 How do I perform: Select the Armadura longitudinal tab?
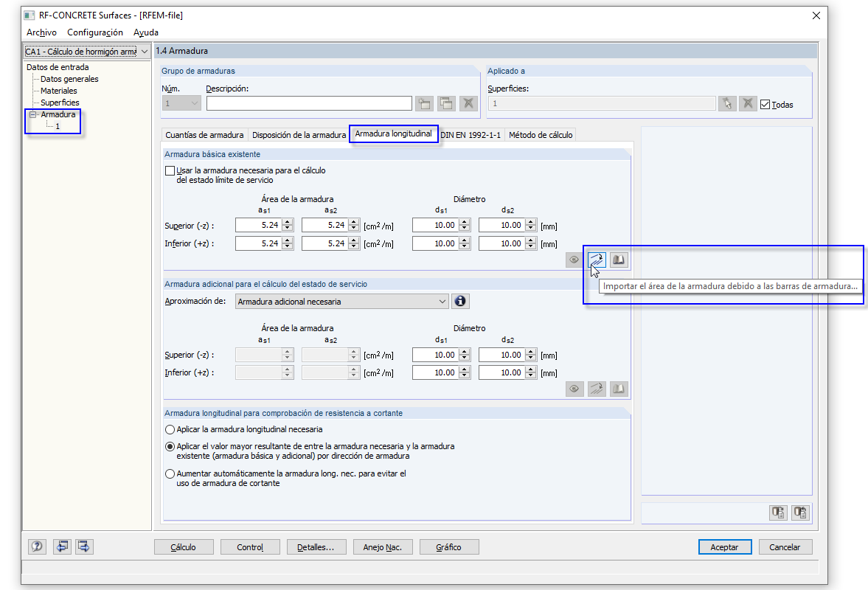pyautogui.click(x=394, y=134)
